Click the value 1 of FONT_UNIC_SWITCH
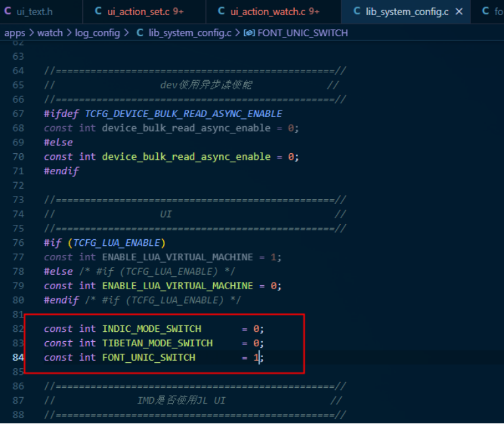 pyautogui.click(x=256, y=358)
